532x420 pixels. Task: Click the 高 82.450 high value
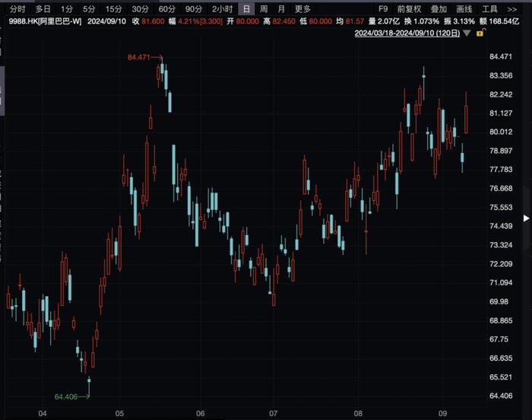click(x=279, y=21)
